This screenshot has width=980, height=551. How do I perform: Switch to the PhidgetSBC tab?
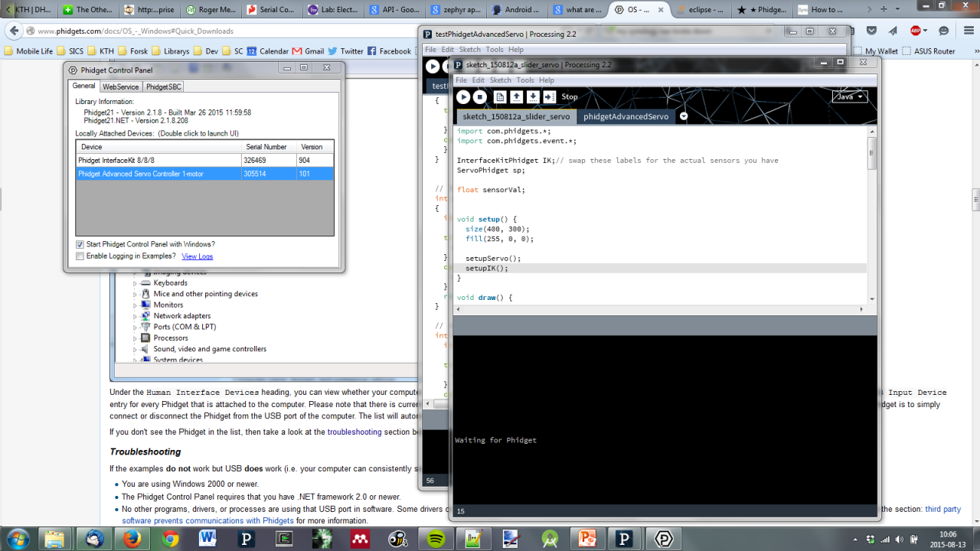[x=164, y=87]
